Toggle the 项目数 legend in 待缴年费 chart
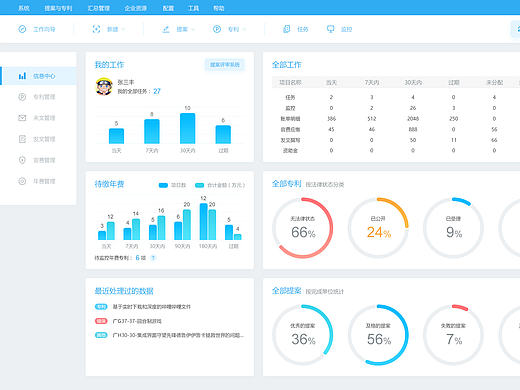 (x=172, y=185)
